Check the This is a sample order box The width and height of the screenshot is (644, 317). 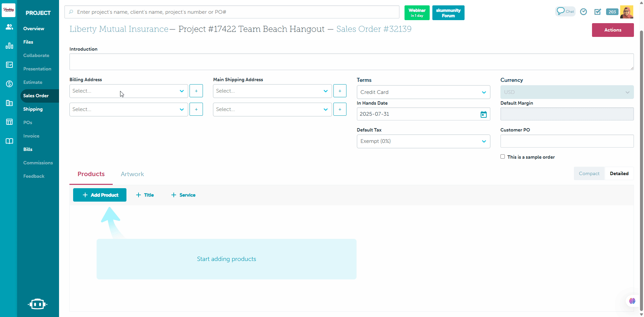pos(502,156)
